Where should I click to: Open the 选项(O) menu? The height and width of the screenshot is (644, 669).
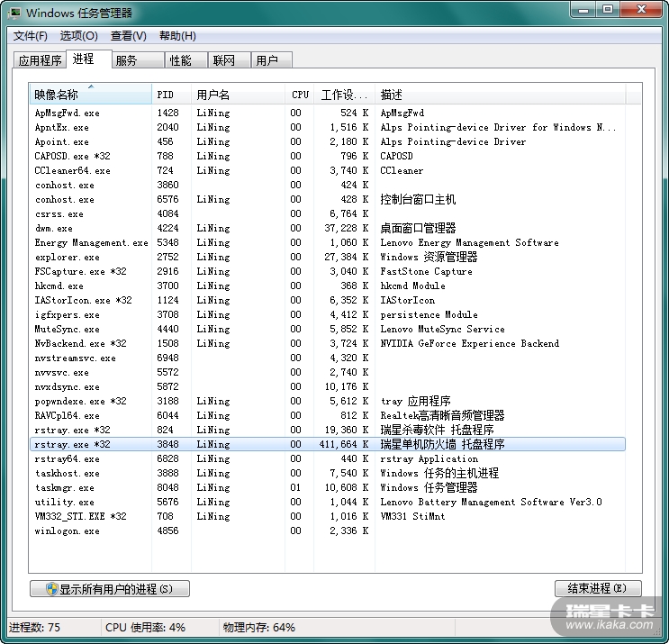[x=79, y=36]
